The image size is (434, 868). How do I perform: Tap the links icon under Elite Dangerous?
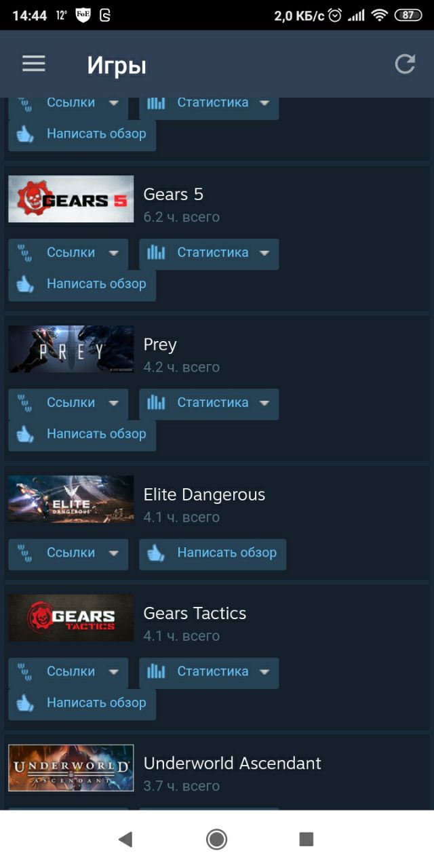pyautogui.click(x=25, y=553)
